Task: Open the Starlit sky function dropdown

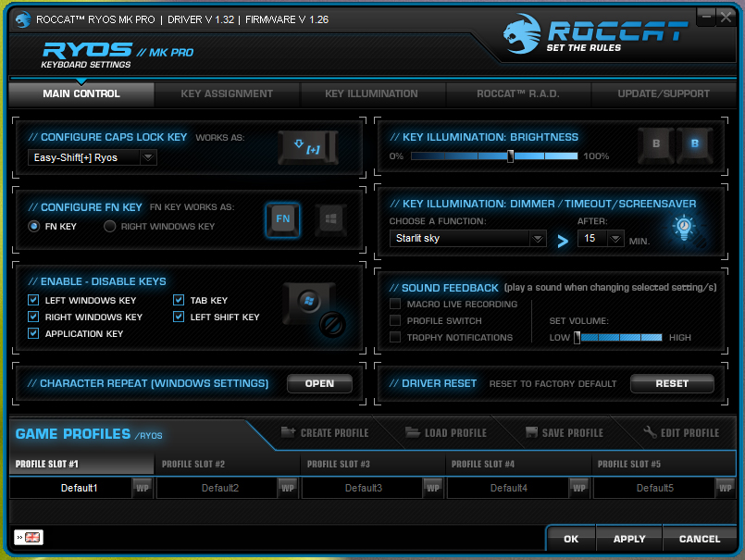Action: click(468, 238)
